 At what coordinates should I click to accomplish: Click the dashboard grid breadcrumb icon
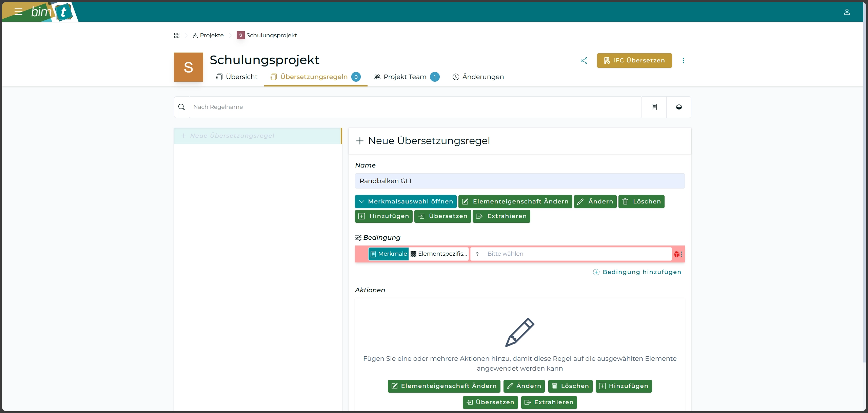pos(177,35)
